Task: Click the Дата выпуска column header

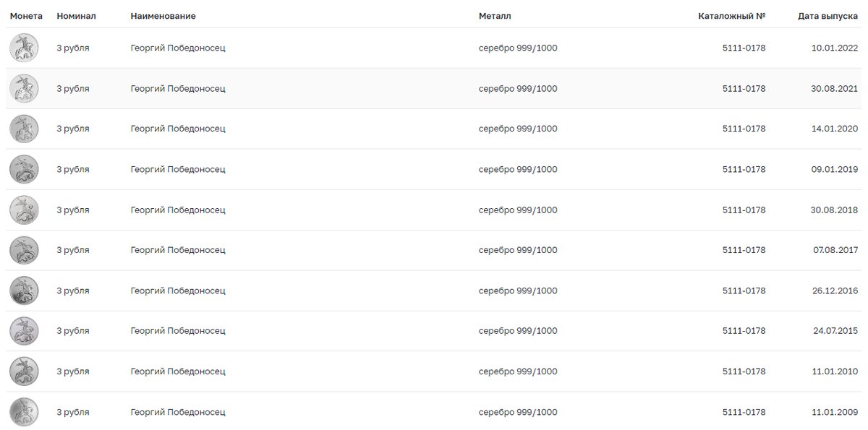Action: [x=827, y=16]
